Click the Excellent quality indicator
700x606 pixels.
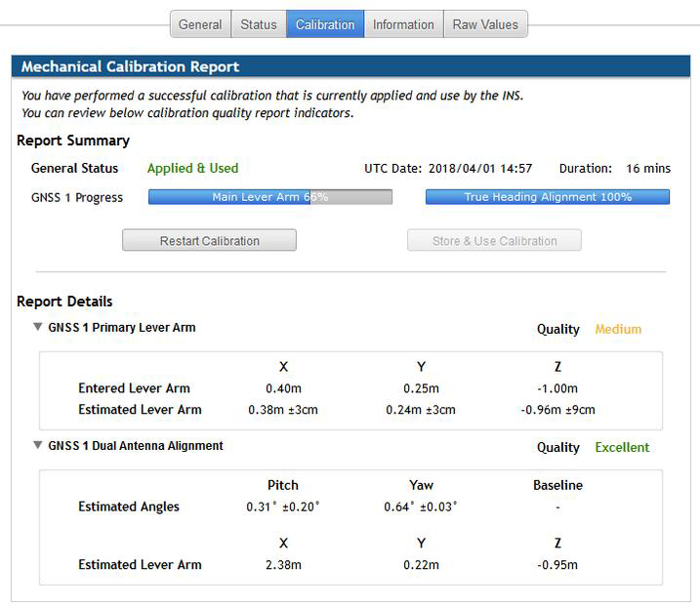pyautogui.click(x=622, y=448)
